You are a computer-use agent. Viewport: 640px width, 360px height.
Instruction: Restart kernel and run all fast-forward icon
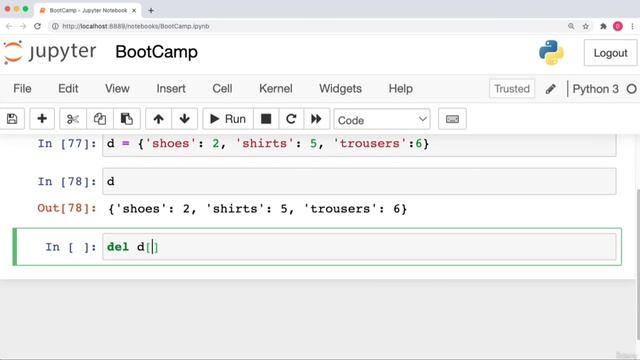pos(316,119)
